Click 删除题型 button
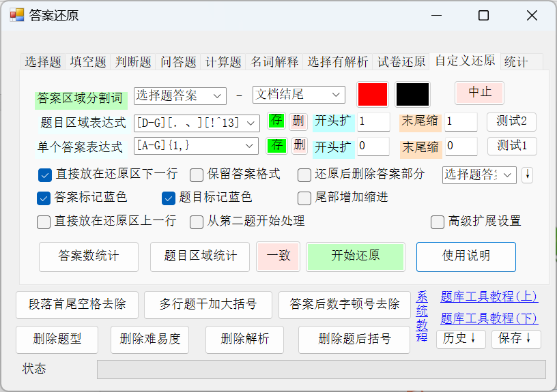The image size is (557, 392). pyautogui.click(x=57, y=340)
